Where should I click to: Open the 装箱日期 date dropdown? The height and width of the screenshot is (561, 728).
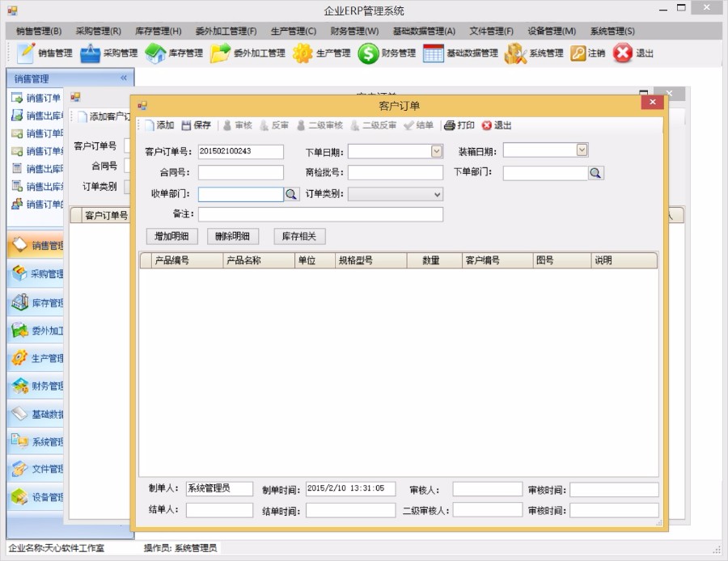point(583,151)
